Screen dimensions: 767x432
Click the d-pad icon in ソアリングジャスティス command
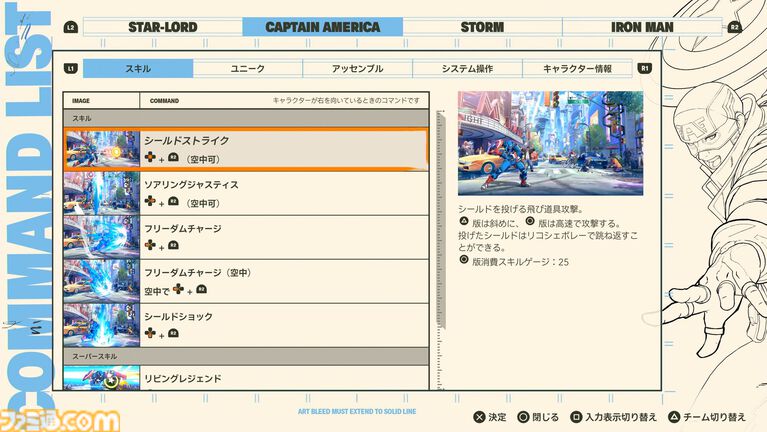(150, 201)
